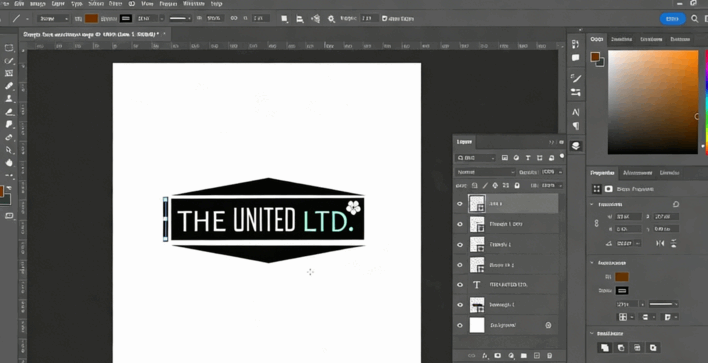Image resolution: width=708 pixels, height=363 pixels.
Task: Open stroke style dropdown in Properties Appearance
Action: click(x=663, y=304)
